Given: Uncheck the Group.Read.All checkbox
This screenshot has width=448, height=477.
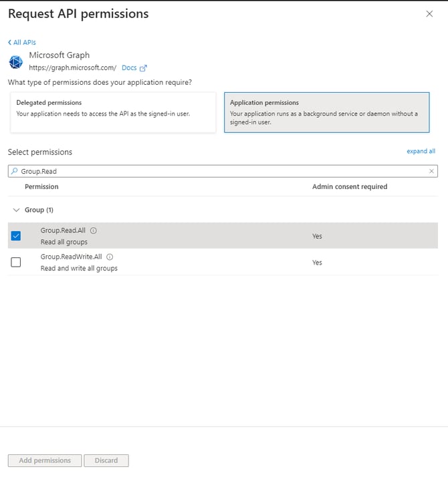Looking at the screenshot, I should coord(16,236).
